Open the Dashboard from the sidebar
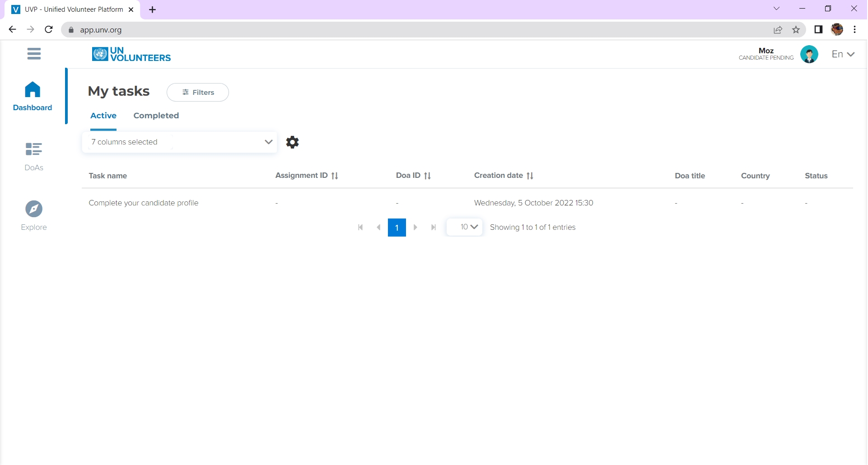The width and height of the screenshot is (868, 465). coord(32,96)
